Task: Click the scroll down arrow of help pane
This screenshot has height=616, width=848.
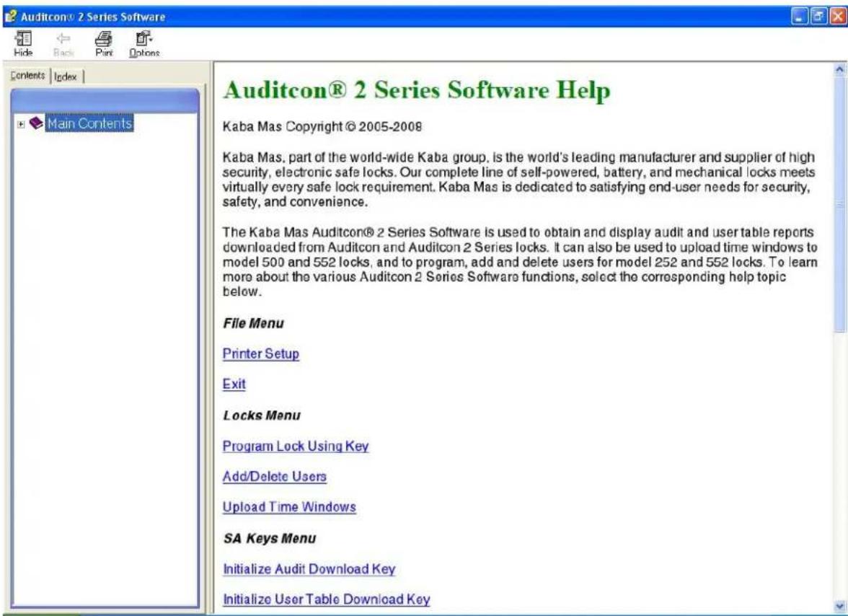Action: coord(840,606)
